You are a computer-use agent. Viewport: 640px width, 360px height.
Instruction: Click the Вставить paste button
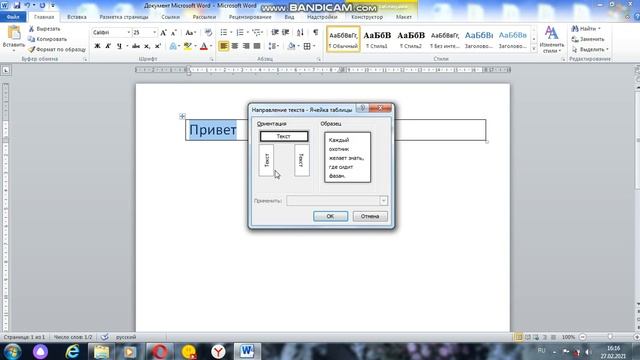coord(13,38)
